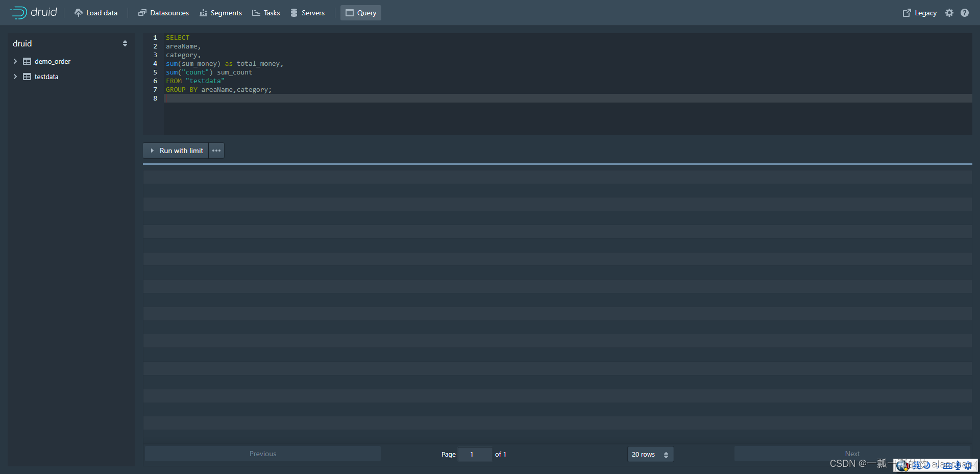
Task: Open the Servers view
Action: [307, 13]
